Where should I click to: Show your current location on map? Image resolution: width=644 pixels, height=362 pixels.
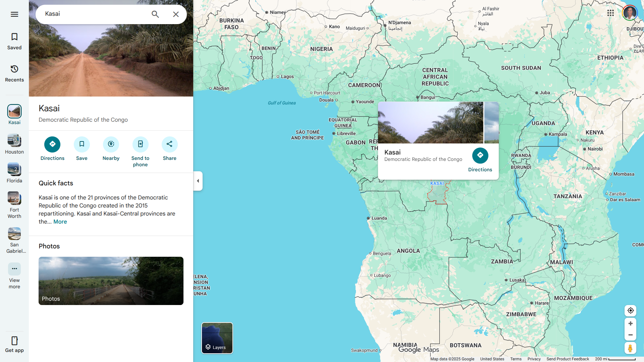[631, 310]
